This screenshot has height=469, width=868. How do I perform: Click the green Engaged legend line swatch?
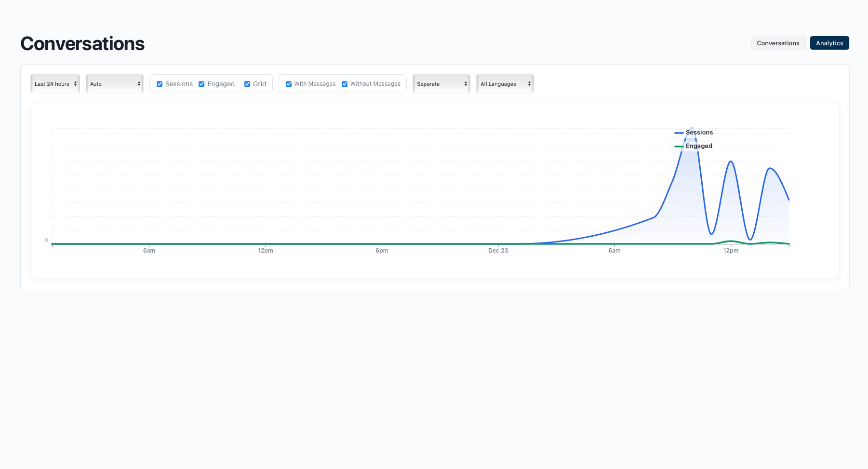pyautogui.click(x=679, y=146)
